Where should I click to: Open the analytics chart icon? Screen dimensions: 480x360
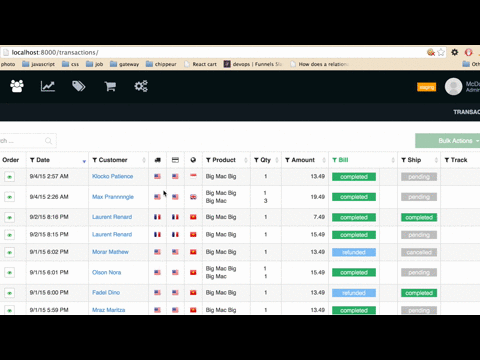[x=48, y=86]
